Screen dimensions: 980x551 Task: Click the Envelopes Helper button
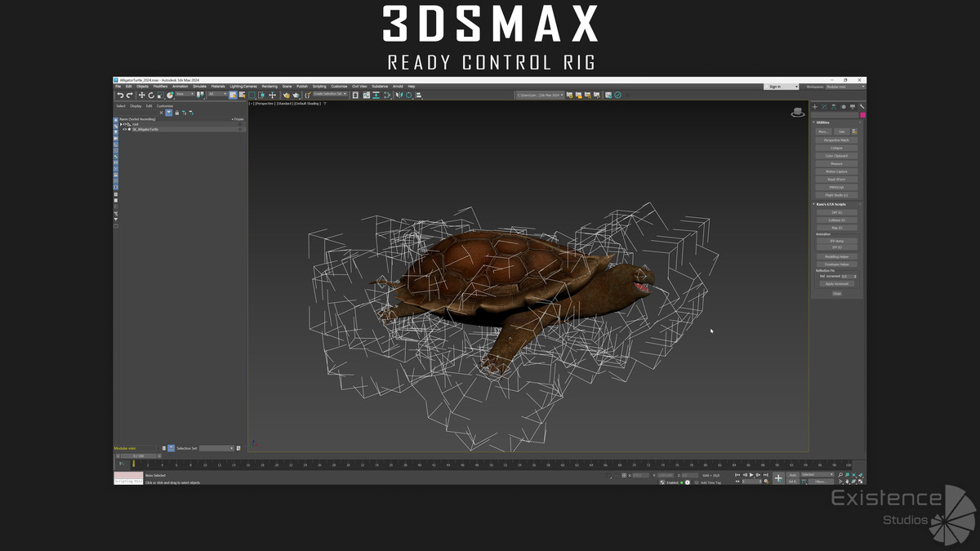click(x=836, y=264)
